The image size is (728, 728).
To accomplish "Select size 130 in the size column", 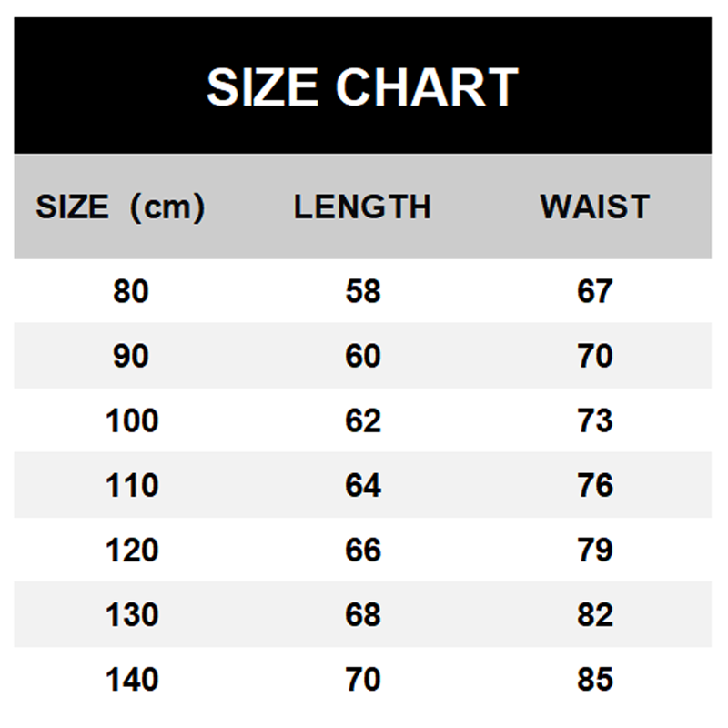I will pos(132,615).
